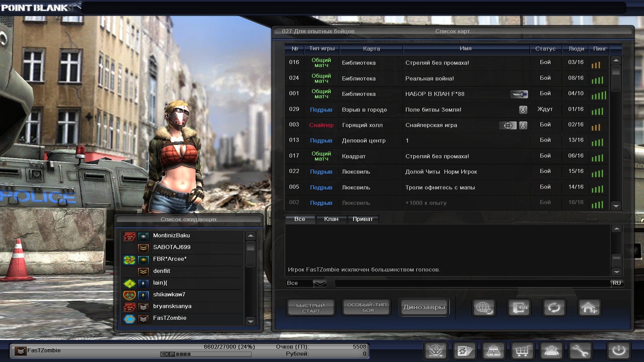Open the PB mission cards icon
644x362 pixels.
point(465,351)
